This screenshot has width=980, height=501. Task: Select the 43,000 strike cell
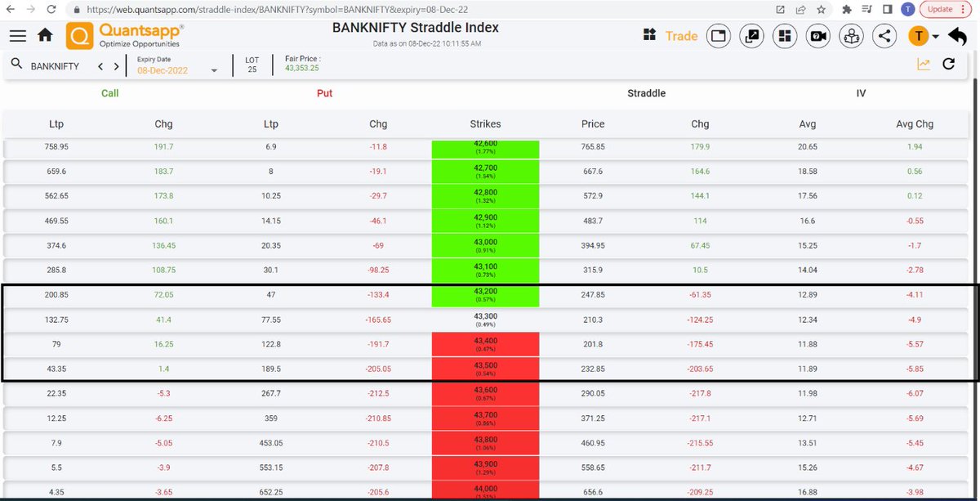(485, 246)
